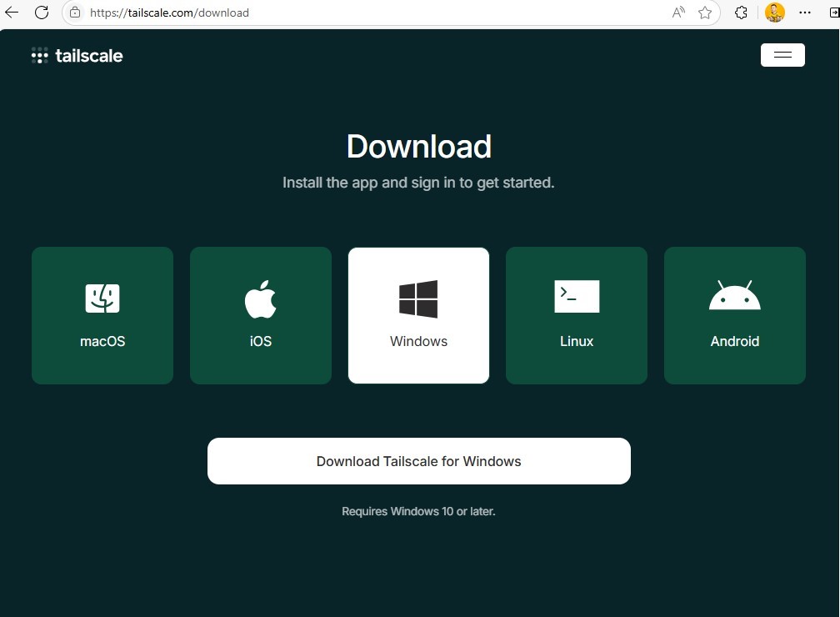
Task: Add page to favorites with star icon
Action: [705, 13]
